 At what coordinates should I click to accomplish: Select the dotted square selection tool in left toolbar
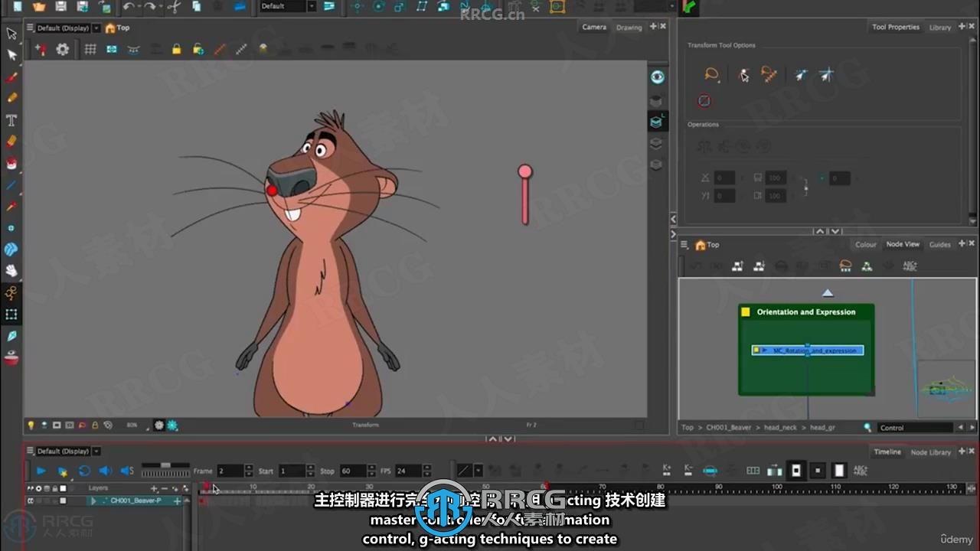click(11, 314)
